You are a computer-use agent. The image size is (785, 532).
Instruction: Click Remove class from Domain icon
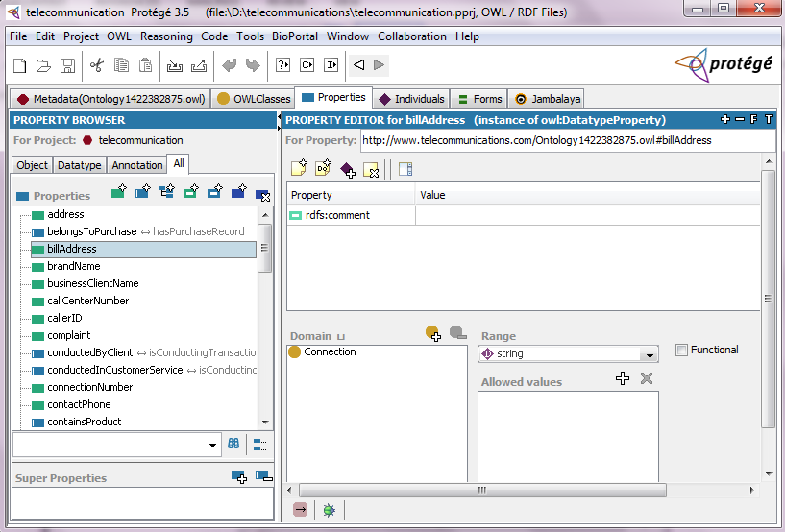(457, 332)
